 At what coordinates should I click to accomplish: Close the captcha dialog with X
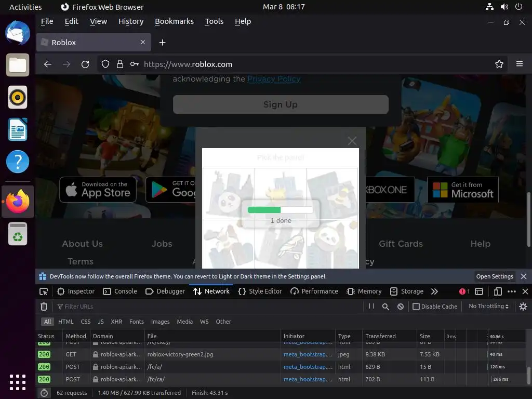coord(352,140)
